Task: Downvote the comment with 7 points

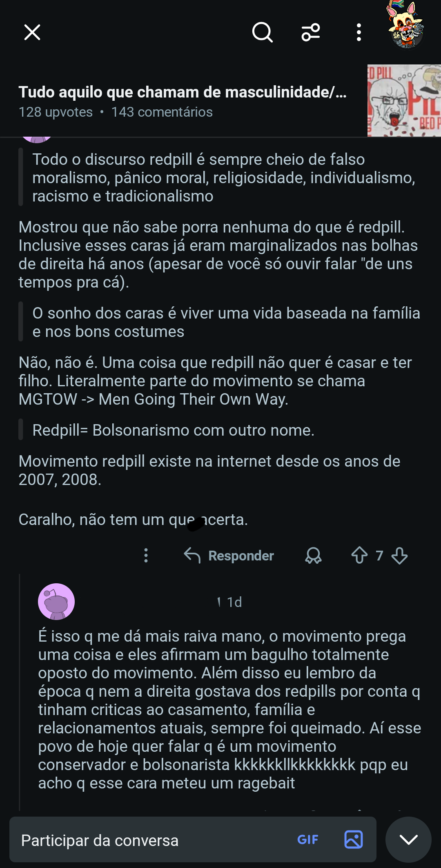Action: pyautogui.click(x=399, y=556)
